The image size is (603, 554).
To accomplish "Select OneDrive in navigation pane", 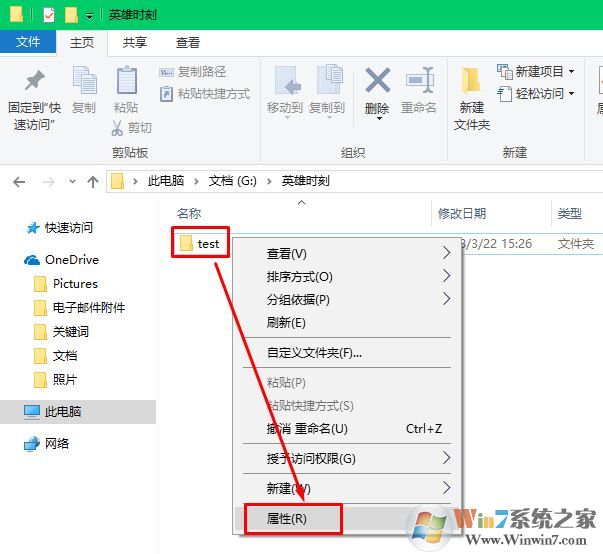I will (x=62, y=260).
